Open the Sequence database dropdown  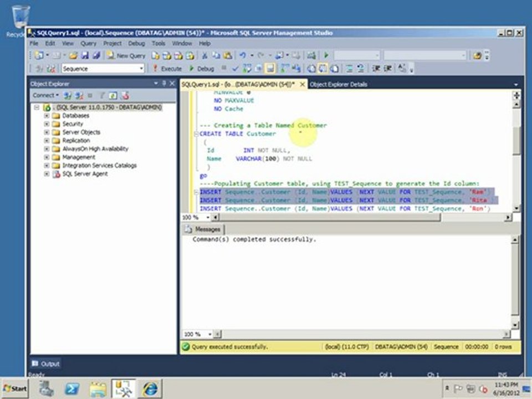click(x=141, y=69)
